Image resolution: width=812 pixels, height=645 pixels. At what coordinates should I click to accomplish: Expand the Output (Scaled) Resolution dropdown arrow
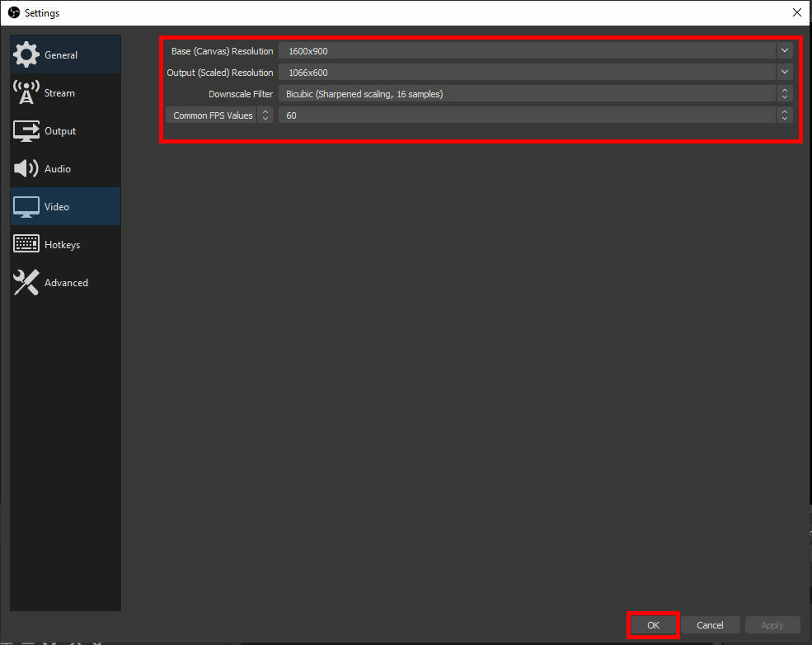pyautogui.click(x=785, y=72)
